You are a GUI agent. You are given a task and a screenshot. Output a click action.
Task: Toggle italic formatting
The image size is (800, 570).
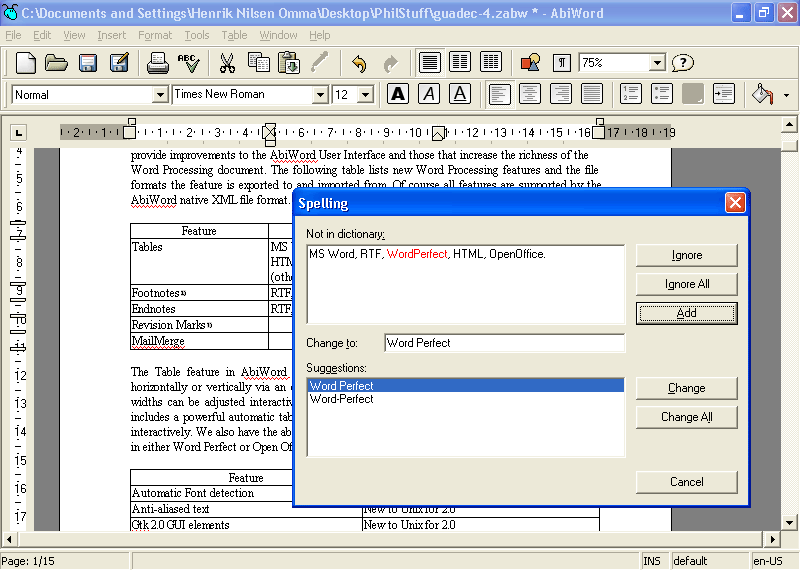[x=429, y=94]
